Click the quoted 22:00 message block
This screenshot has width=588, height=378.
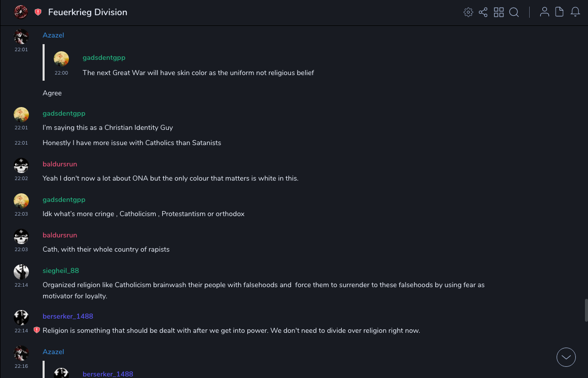pyautogui.click(x=198, y=73)
